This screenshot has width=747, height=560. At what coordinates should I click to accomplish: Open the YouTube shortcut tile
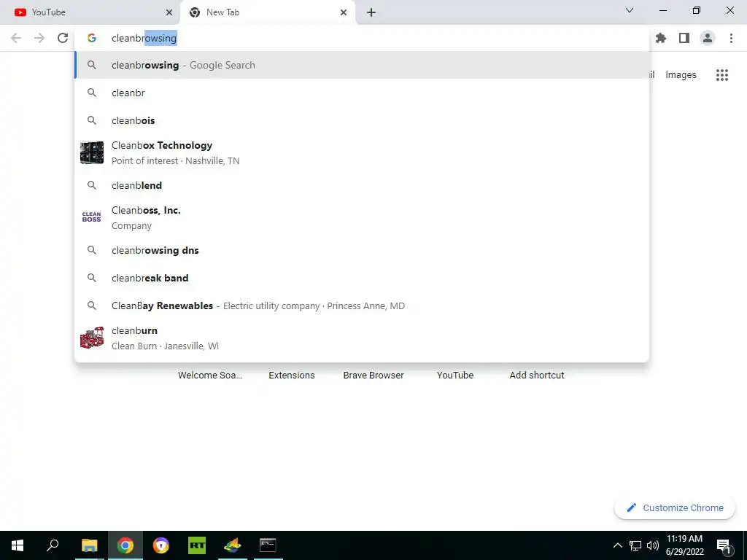tap(455, 376)
